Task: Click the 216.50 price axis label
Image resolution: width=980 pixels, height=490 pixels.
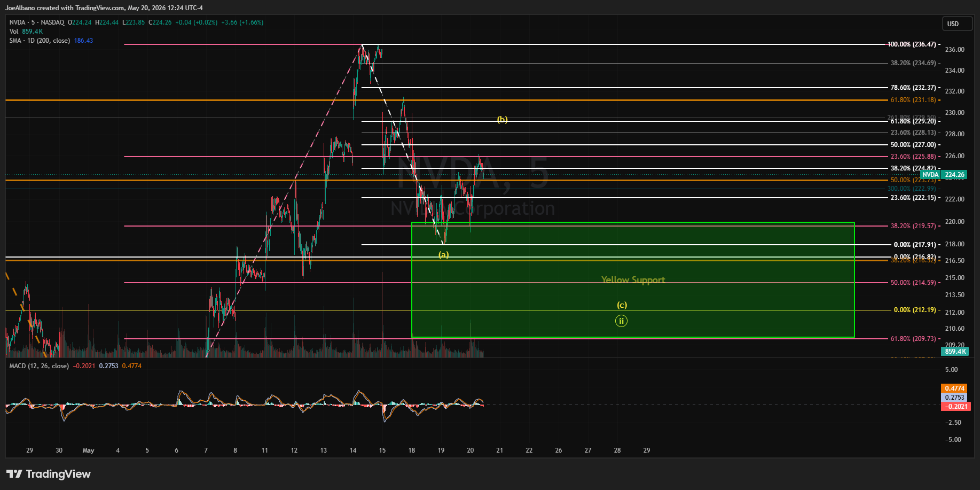Action: coord(955,261)
